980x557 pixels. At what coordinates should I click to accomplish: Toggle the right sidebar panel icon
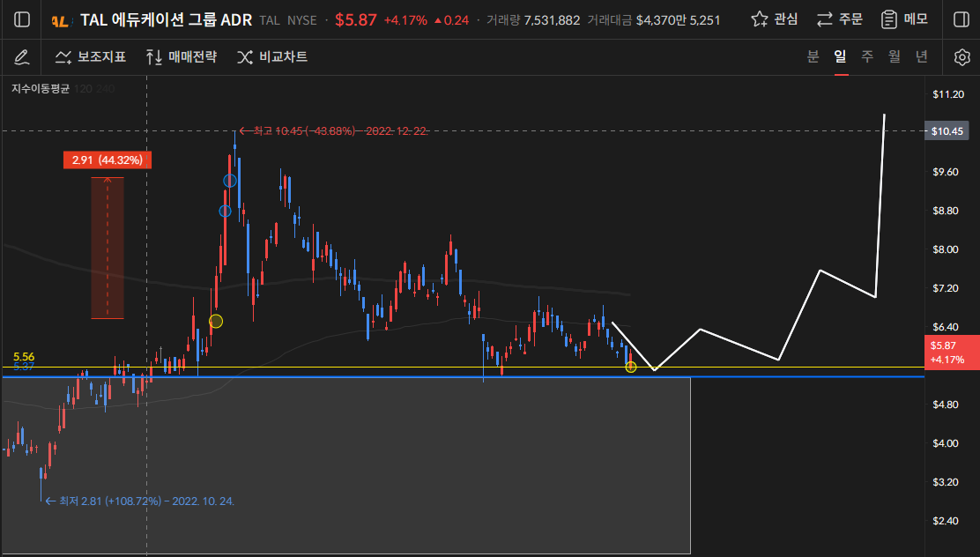pyautogui.click(x=961, y=19)
